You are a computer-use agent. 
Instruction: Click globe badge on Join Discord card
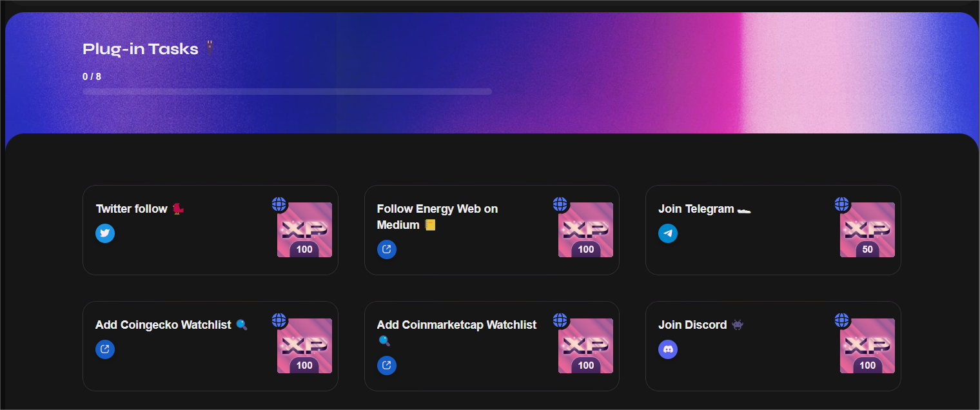[842, 320]
